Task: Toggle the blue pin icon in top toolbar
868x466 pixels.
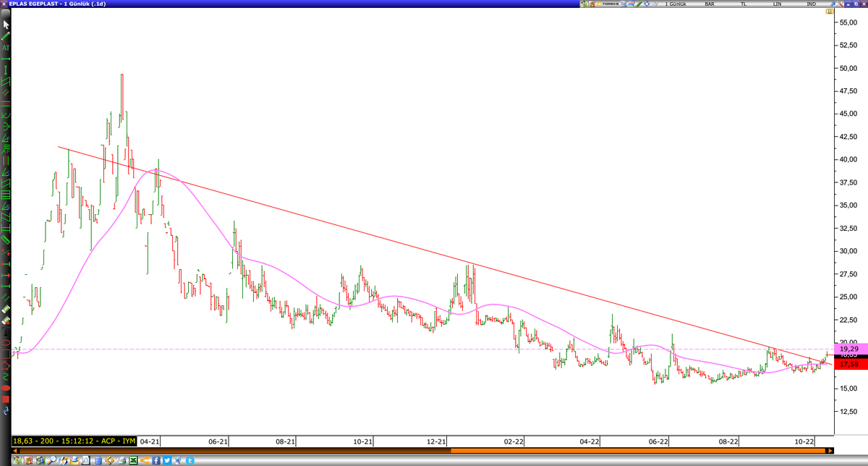Action: point(832,4)
